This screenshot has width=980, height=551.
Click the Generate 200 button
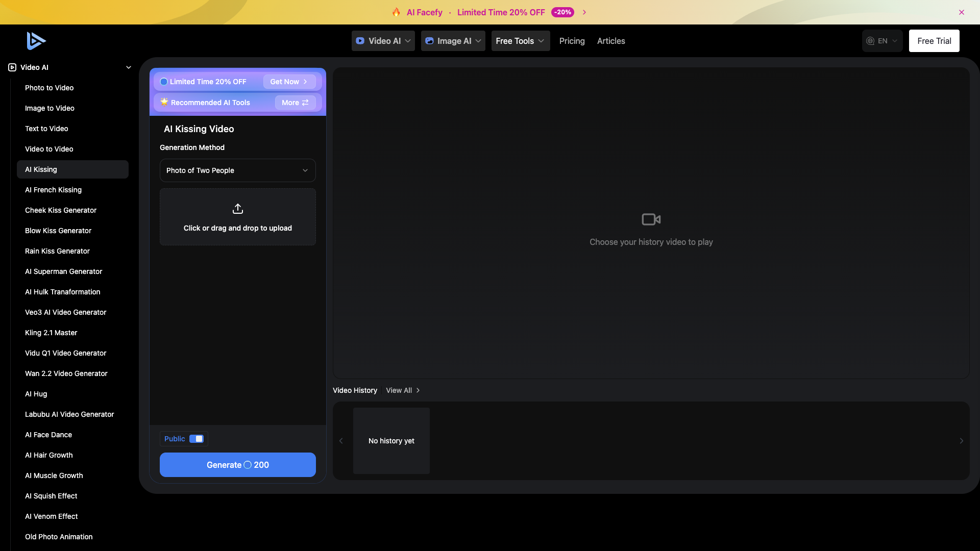coord(238,465)
